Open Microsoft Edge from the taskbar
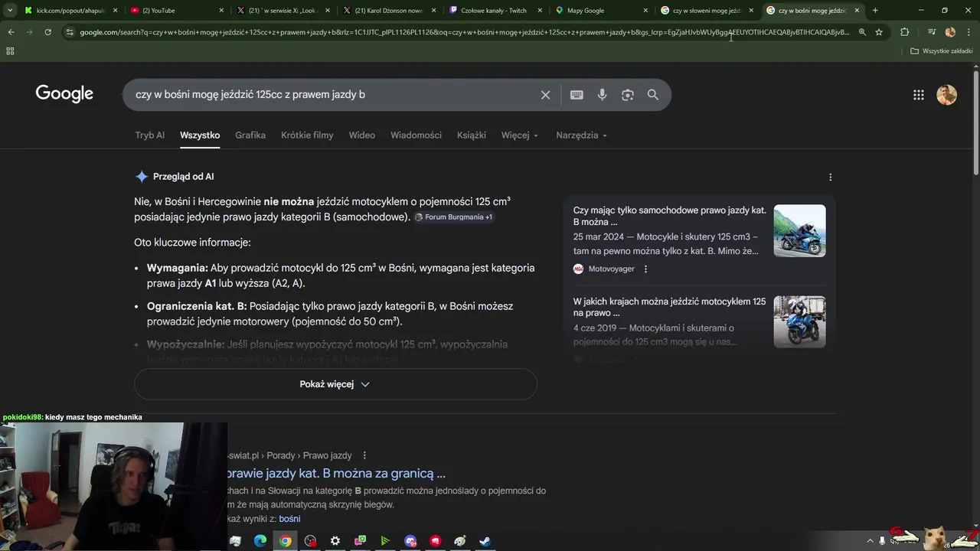Screen dimensions: 980x551 [x=260, y=541]
